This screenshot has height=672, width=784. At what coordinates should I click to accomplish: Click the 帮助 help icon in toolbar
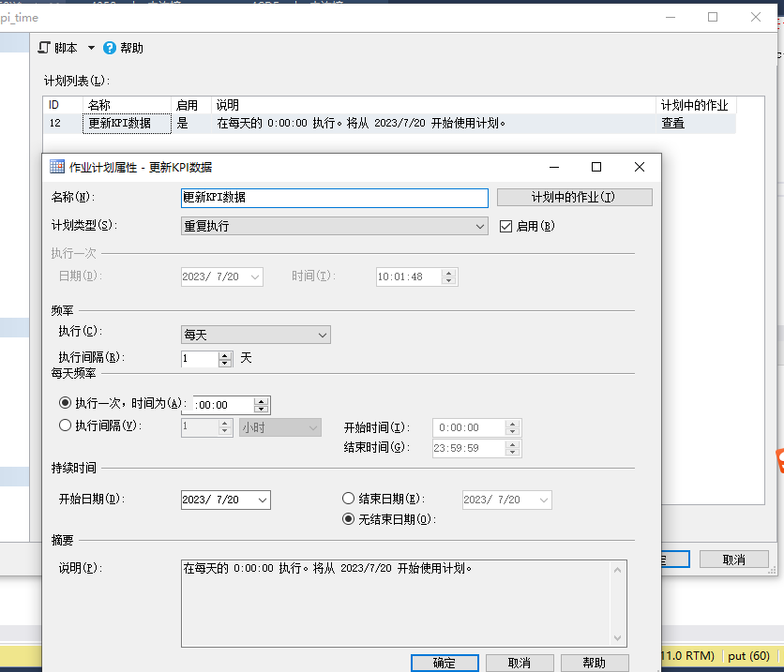(x=109, y=48)
